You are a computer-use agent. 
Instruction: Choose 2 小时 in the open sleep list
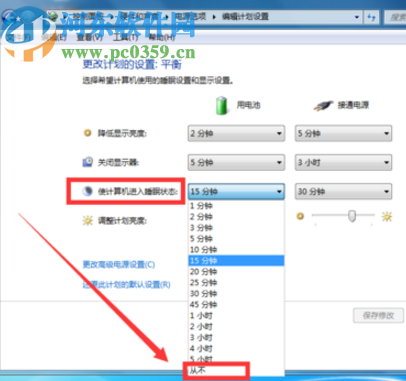point(236,327)
